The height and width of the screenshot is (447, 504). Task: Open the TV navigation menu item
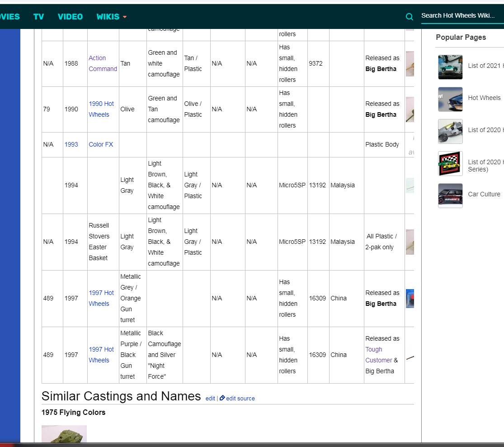click(38, 17)
